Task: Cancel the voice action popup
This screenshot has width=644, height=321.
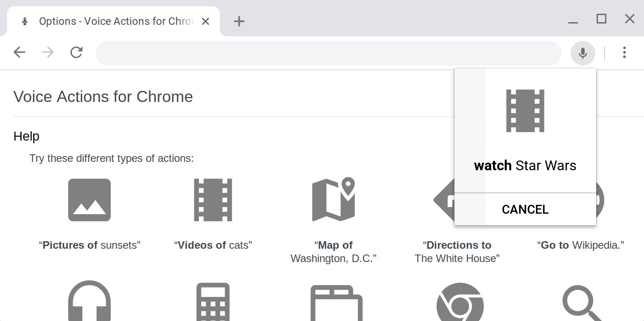Action: pyautogui.click(x=525, y=209)
